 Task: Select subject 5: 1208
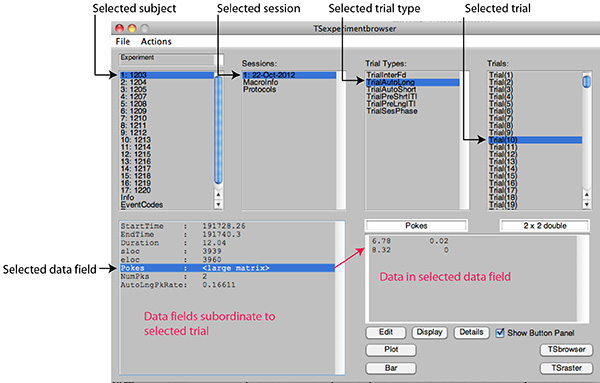click(167, 104)
